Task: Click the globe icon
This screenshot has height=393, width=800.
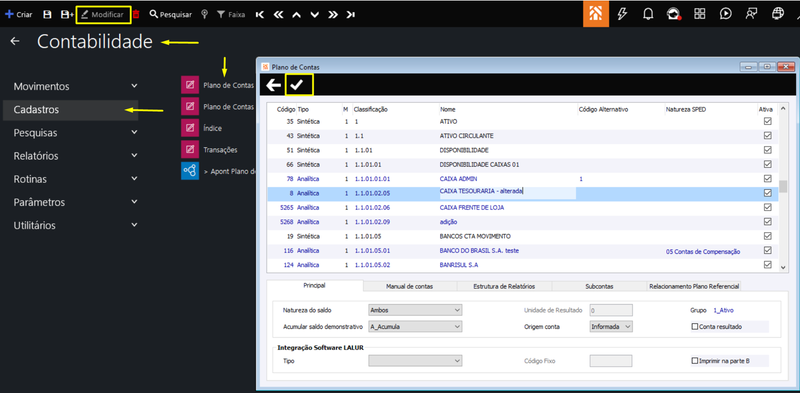Action: (x=778, y=14)
